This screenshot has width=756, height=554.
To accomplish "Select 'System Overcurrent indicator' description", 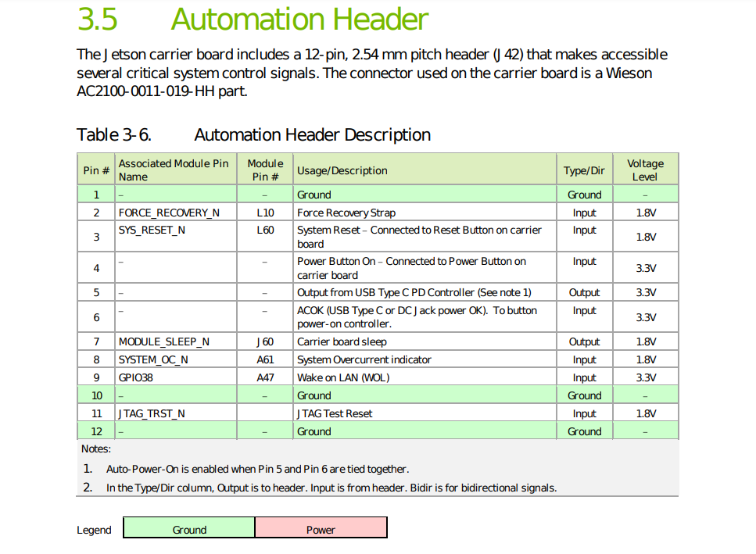I will click(364, 359).
